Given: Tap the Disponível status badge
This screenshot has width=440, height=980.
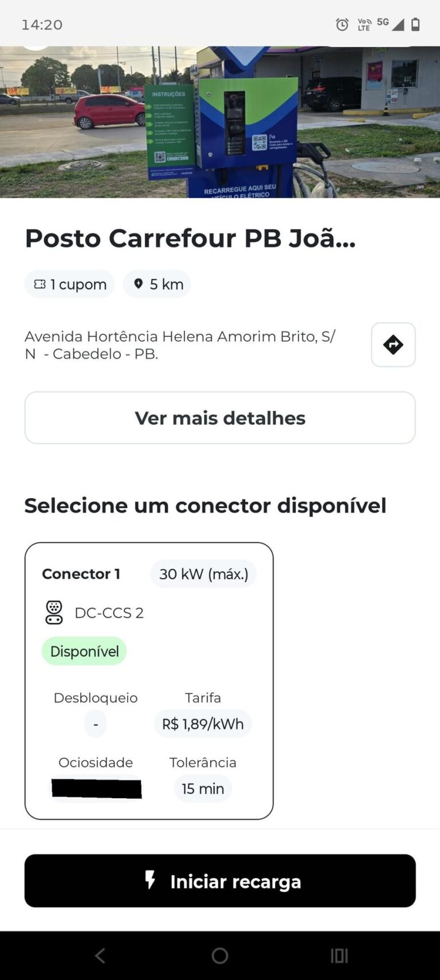Looking at the screenshot, I should [84, 651].
